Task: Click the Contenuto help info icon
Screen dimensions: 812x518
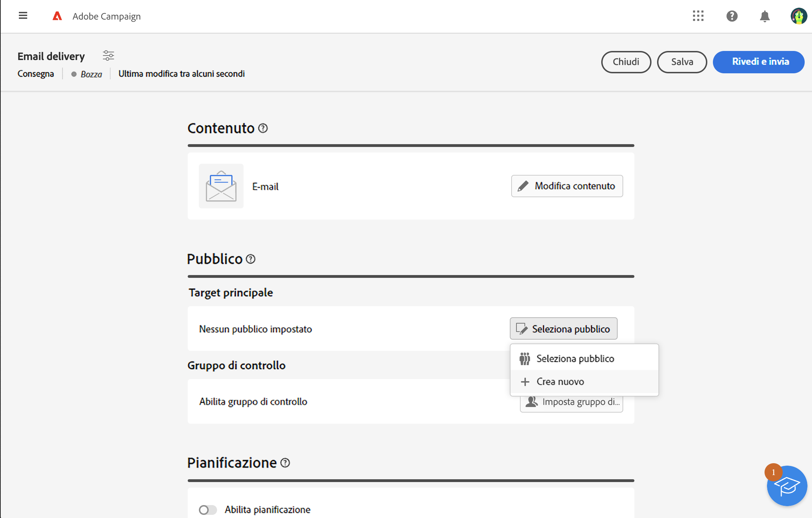Action: (x=263, y=128)
